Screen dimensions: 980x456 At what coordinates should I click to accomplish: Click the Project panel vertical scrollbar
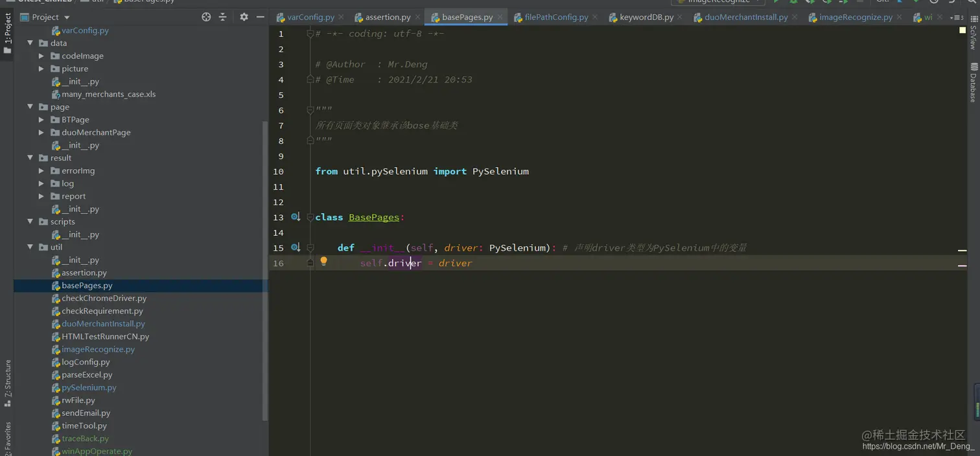point(264,271)
